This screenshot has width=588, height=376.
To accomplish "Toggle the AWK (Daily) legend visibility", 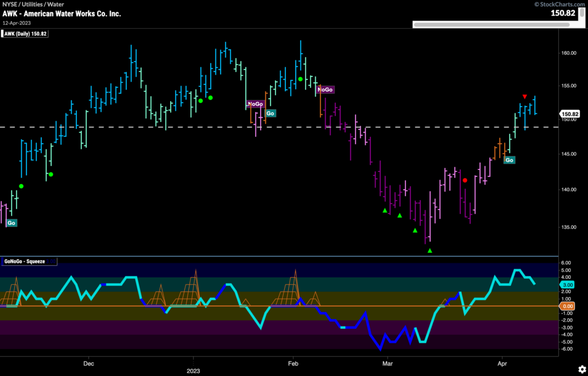I will pyautogui.click(x=25, y=33).
